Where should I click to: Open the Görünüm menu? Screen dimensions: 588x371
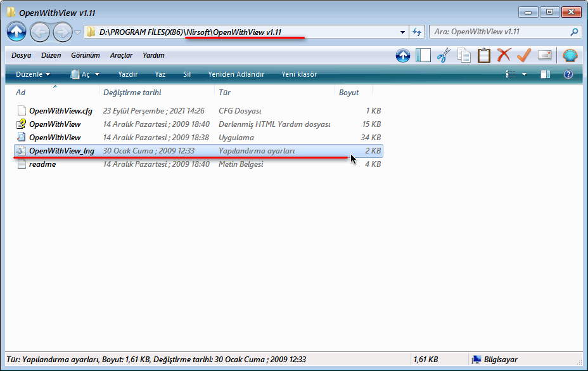[86, 55]
